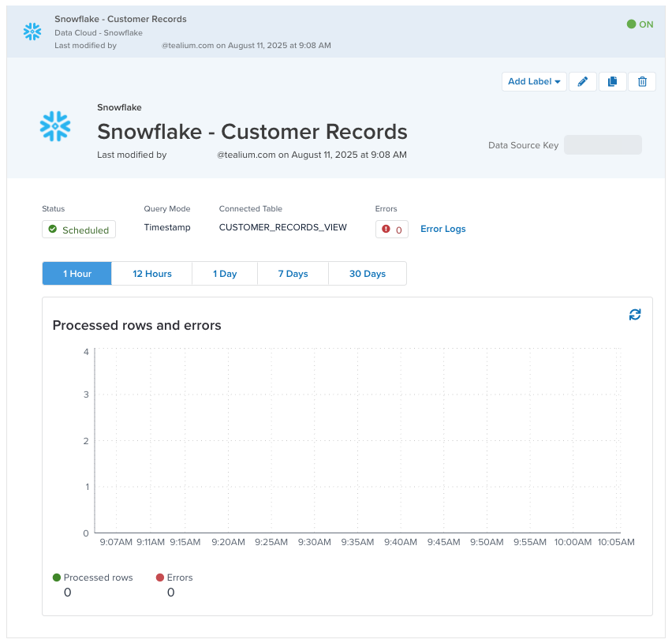Toggle red Errors legend item

click(174, 578)
